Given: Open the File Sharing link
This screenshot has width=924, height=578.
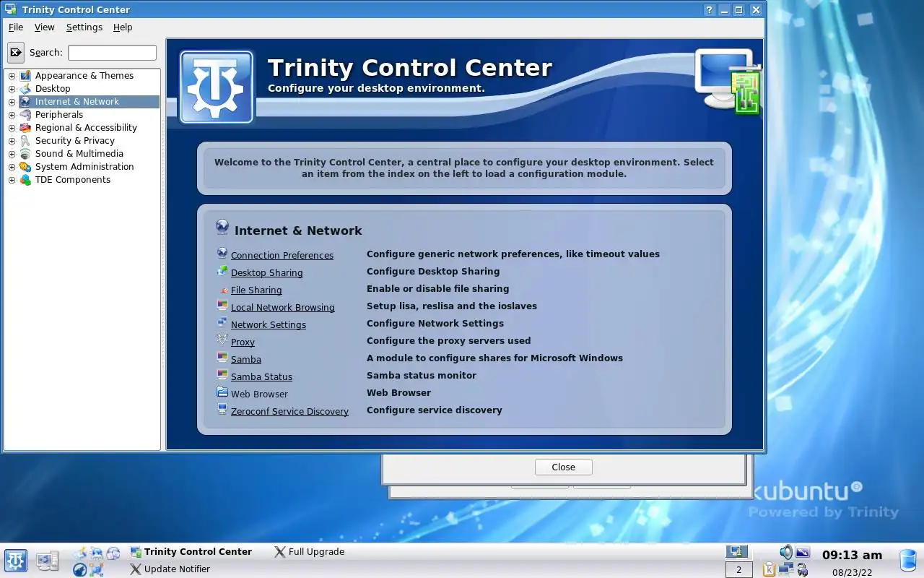Looking at the screenshot, I should [256, 290].
